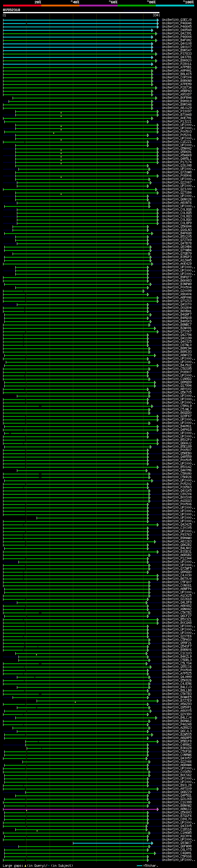Select the UniRef100_B9H920 label
This screenshot has width=197, height=868.
coord(177,60)
